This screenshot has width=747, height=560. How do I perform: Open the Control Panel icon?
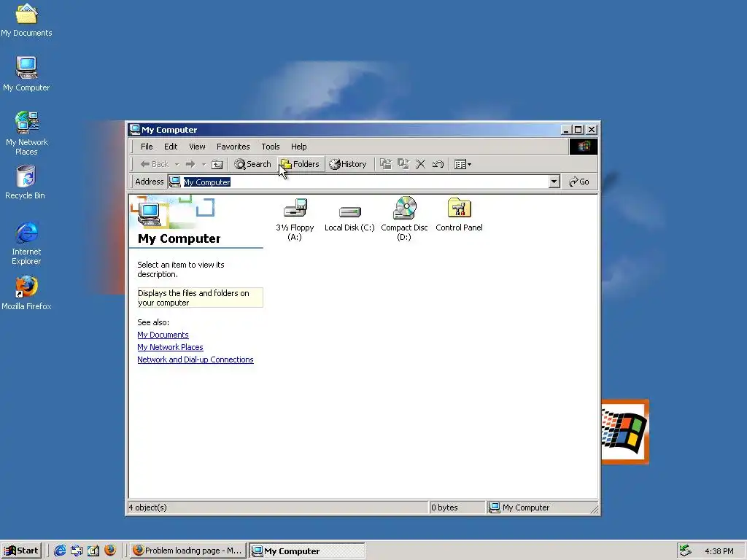459,215
